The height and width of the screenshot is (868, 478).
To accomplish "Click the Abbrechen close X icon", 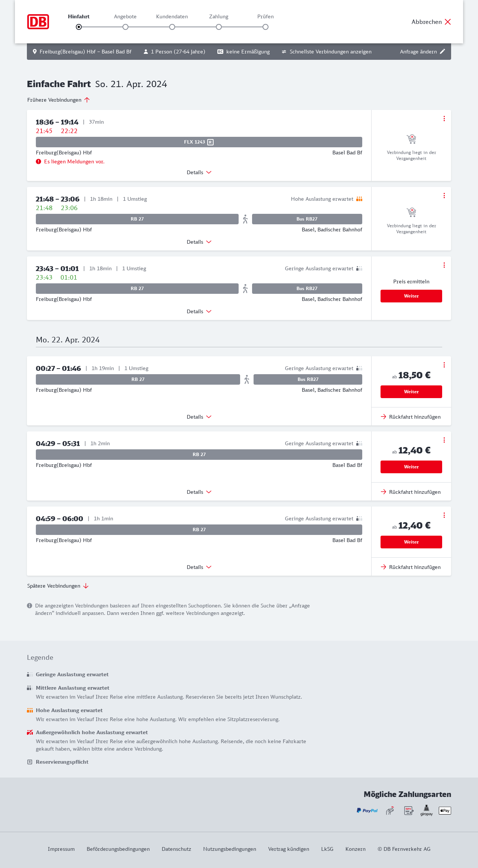I will pyautogui.click(x=448, y=22).
